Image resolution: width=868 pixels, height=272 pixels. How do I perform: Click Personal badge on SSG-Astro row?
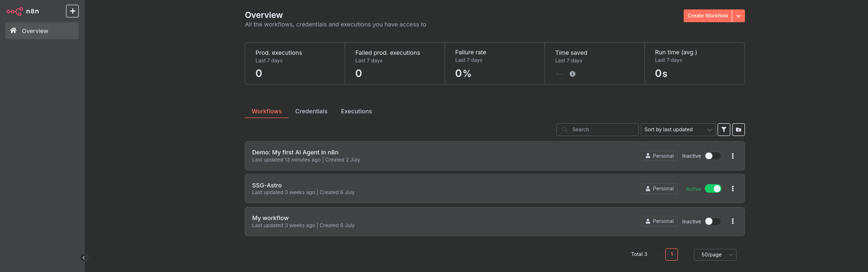660,188
